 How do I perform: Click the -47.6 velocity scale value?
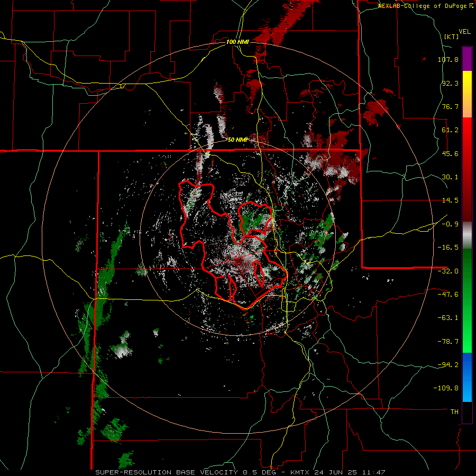pyautogui.click(x=448, y=295)
